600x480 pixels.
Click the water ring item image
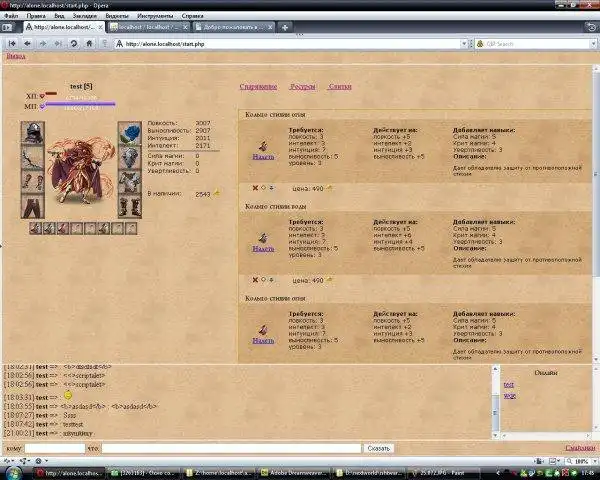point(263,238)
